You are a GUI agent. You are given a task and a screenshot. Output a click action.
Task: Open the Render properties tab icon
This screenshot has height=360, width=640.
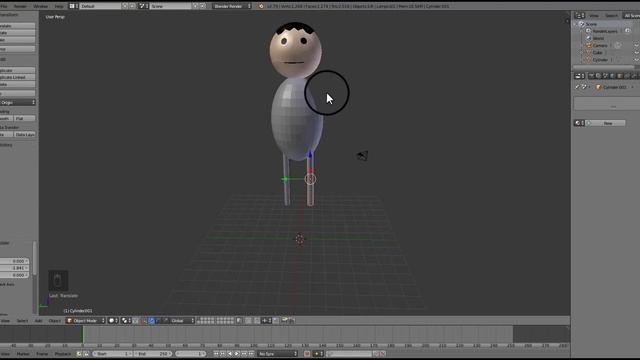[x=591, y=76]
